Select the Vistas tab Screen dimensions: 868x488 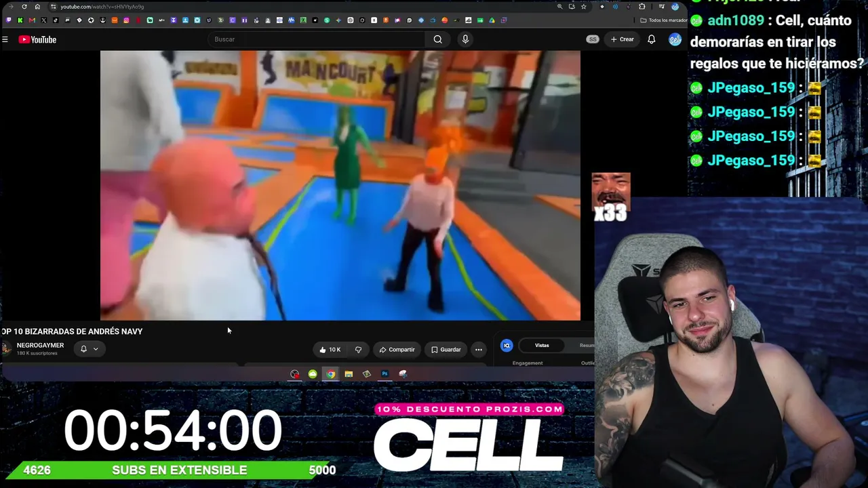click(542, 346)
